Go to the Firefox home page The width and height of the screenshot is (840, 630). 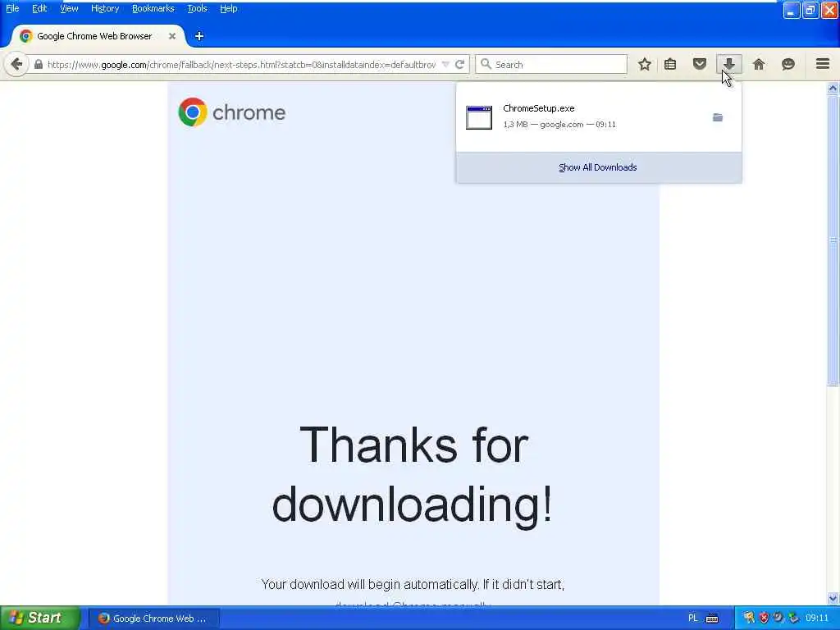coord(759,64)
